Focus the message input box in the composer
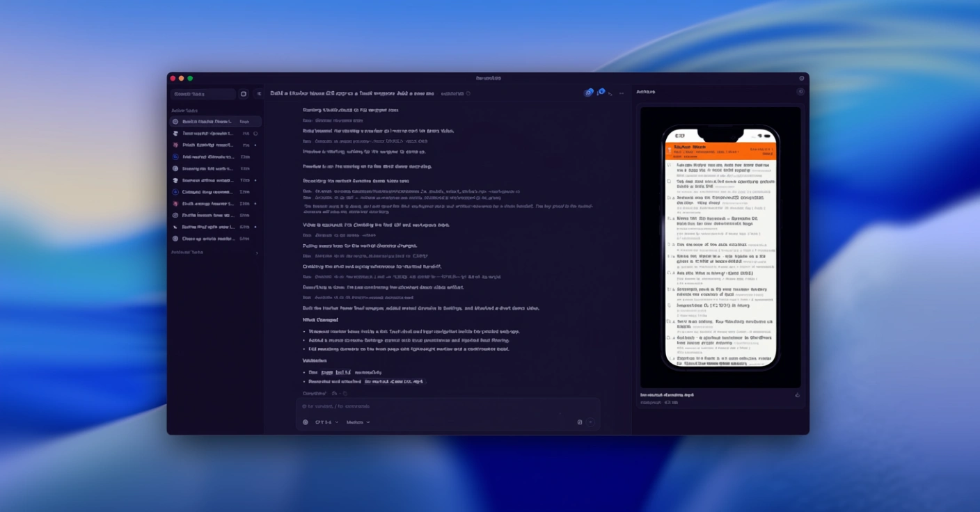The image size is (980, 512). 445,406
